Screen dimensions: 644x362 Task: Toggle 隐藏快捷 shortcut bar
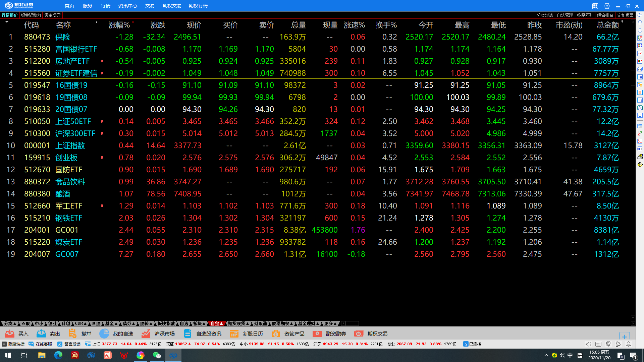click(x=13, y=344)
